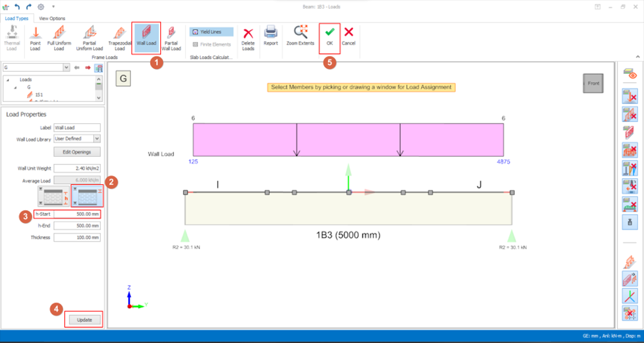Open the Load Types tab

17,18
